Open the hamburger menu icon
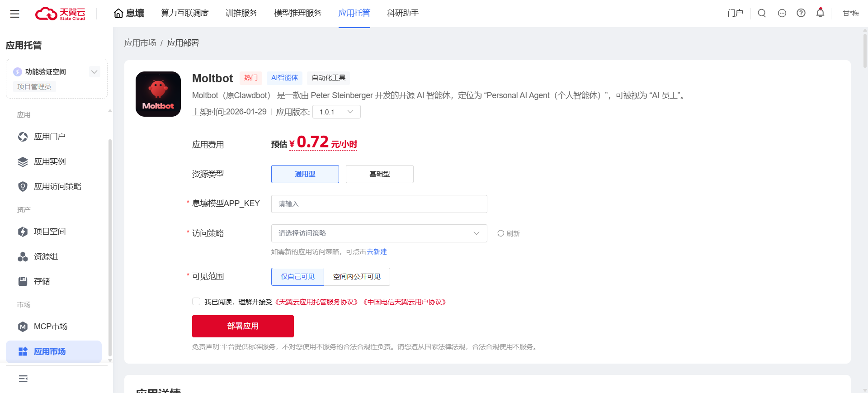868x393 pixels. coord(14,14)
